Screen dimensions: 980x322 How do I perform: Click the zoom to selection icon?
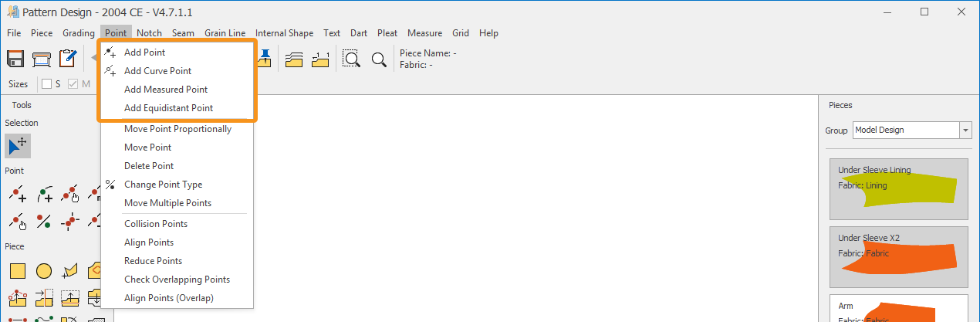[x=352, y=59]
